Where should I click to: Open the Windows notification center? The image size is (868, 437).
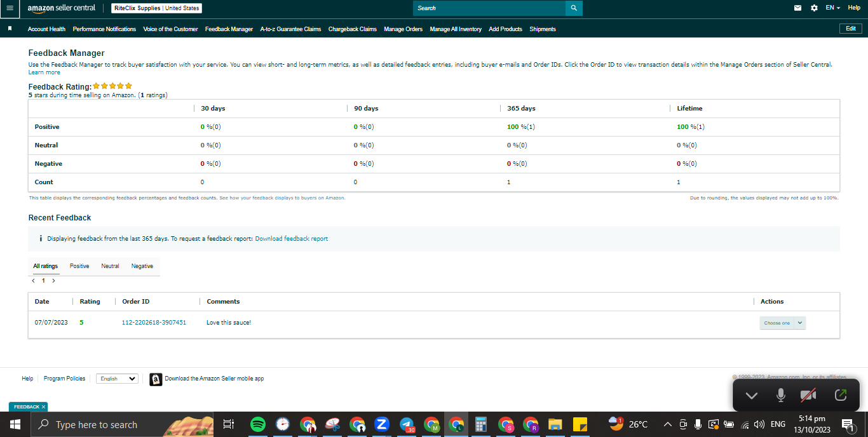tap(848, 424)
